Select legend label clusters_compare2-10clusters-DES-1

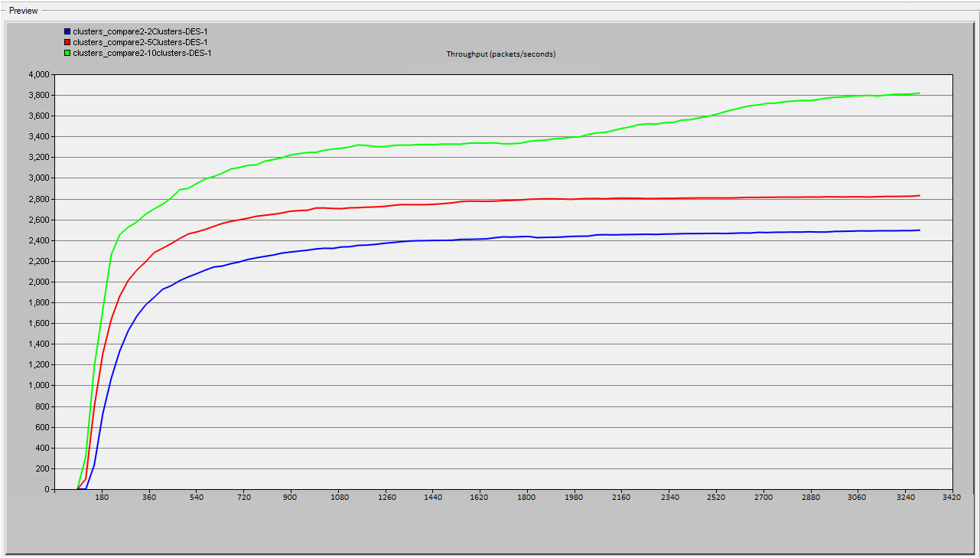tap(142, 53)
